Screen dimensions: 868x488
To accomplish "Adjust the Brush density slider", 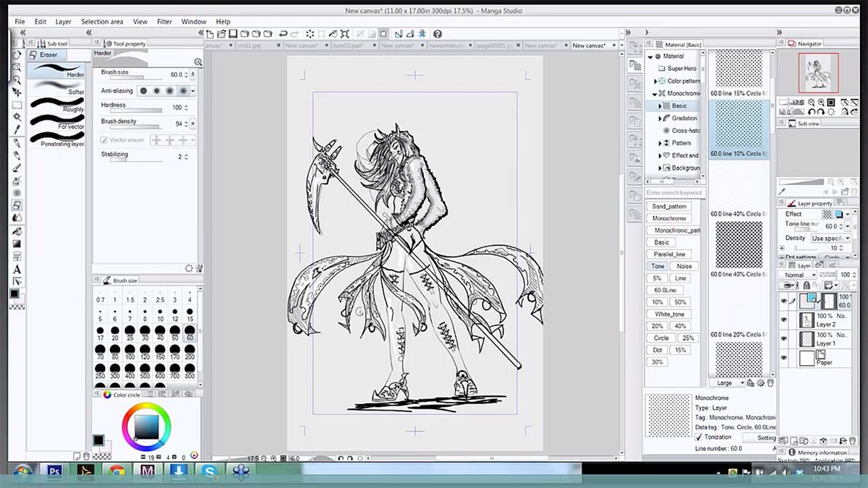I will coord(137,127).
